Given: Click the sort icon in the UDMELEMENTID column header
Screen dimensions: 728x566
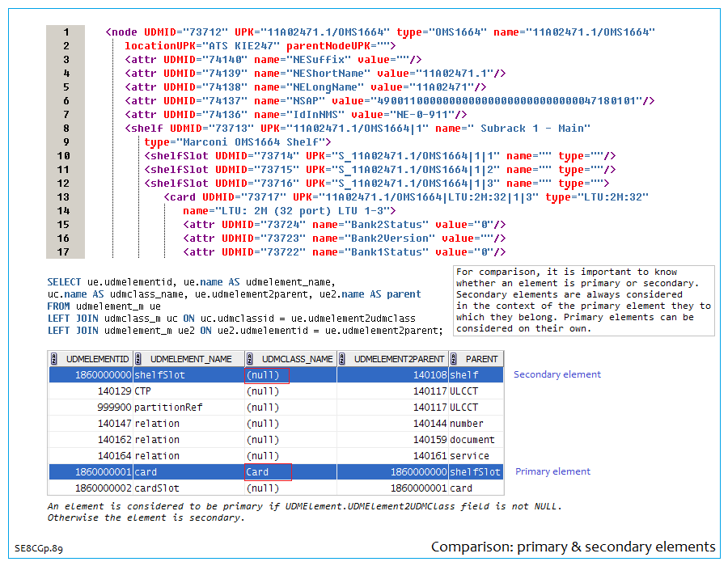Looking at the screenshot, I should coord(54,359).
